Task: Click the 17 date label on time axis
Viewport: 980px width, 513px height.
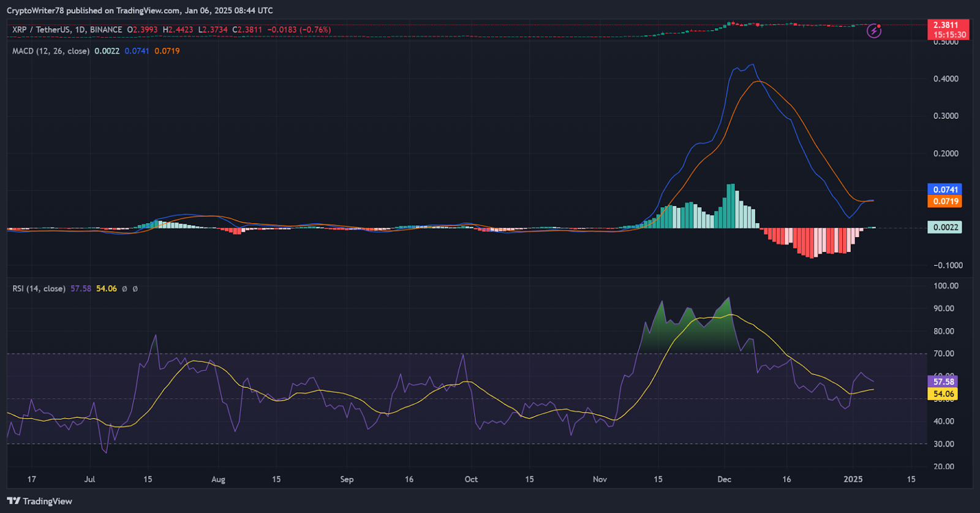Action: coord(31,479)
